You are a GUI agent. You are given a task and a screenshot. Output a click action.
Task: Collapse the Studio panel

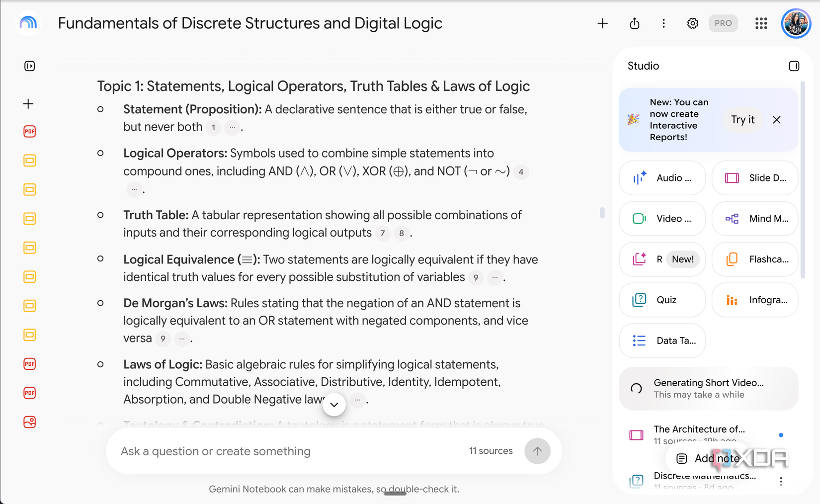point(794,66)
